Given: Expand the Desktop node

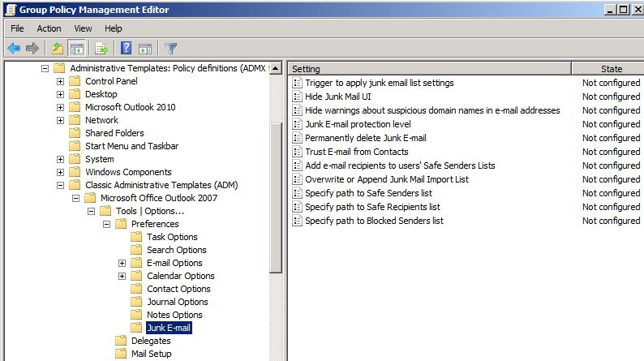Looking at the screenshot, I should pos(60,94).
